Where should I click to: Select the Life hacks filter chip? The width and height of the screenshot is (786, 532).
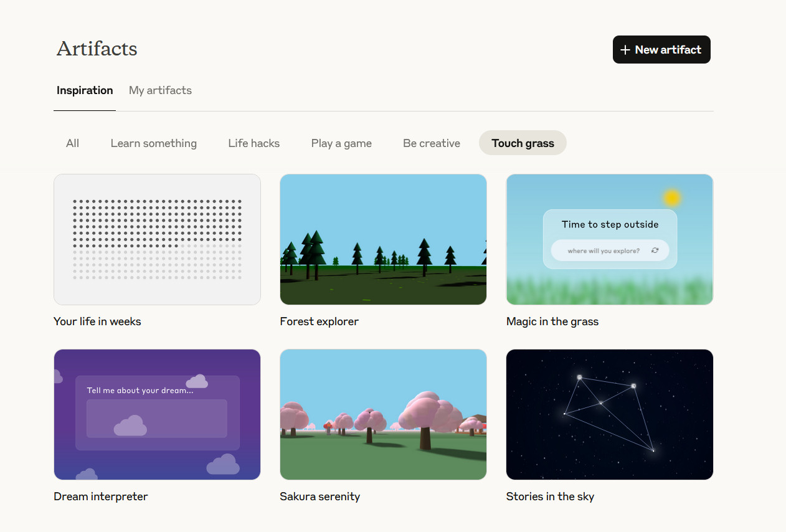254,143
